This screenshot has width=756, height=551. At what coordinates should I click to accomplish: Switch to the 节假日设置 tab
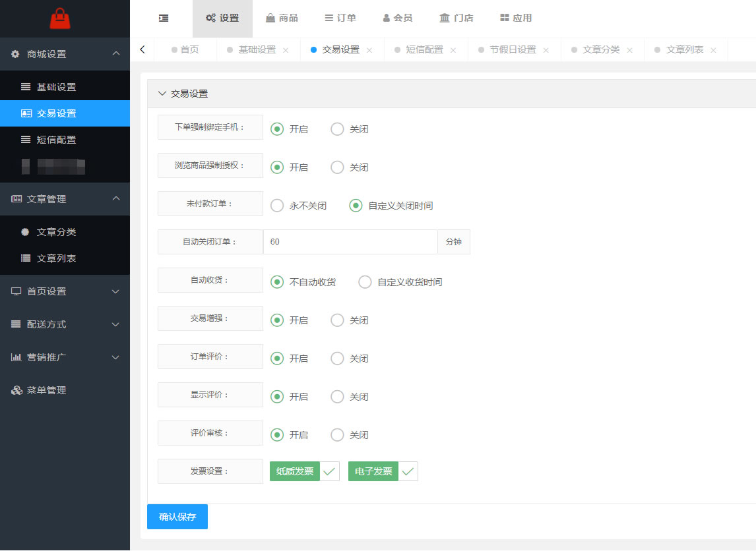pos(513,49)
